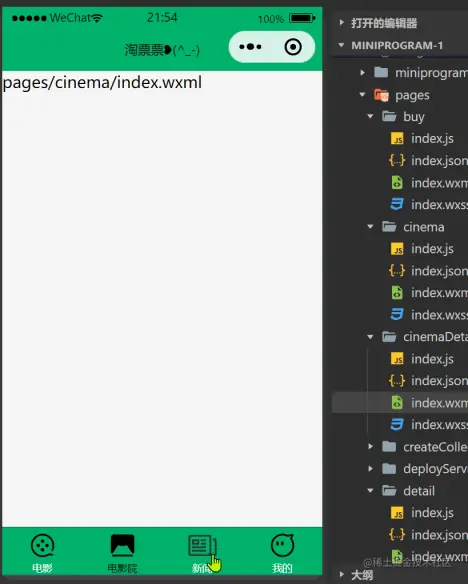Select the cinemaDetail folder icon

tap(389, 337)
